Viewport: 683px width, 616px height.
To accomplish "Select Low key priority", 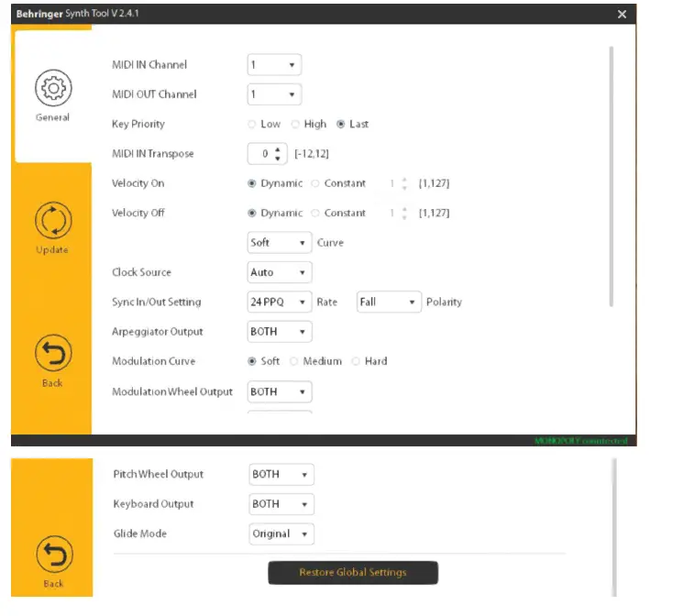I will click(x=252, y=124).
